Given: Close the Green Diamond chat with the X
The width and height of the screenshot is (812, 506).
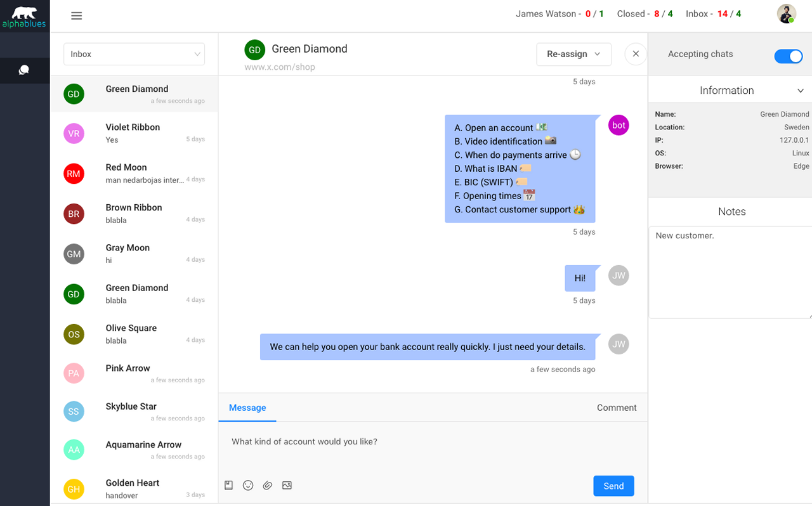Looking at the screenshot, I should [x=636, y=54].
